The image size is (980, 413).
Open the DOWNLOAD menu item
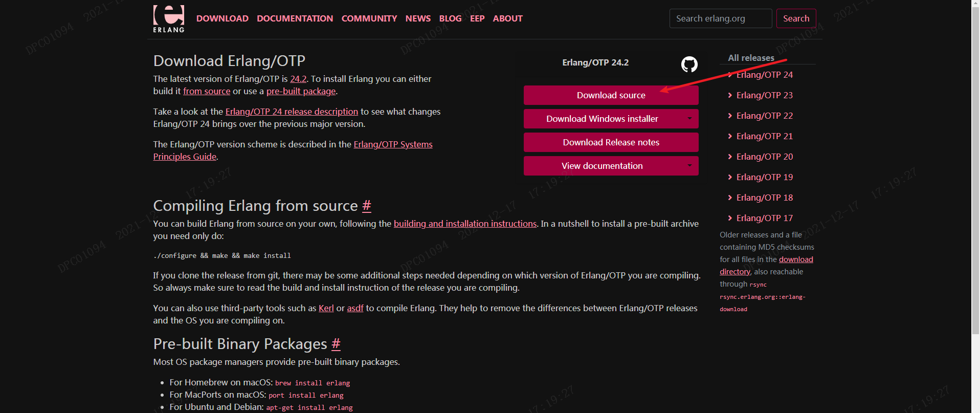[x=222, y=18]
